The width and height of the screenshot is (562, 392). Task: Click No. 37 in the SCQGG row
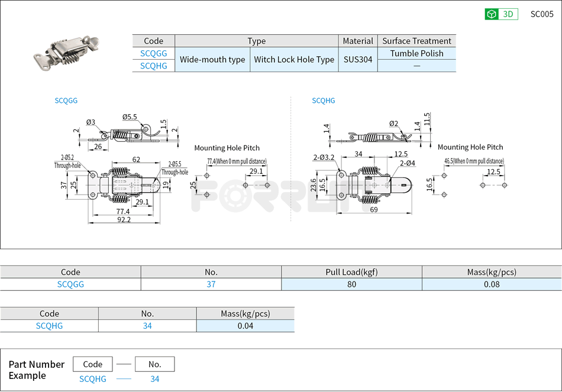click(211, 284)
